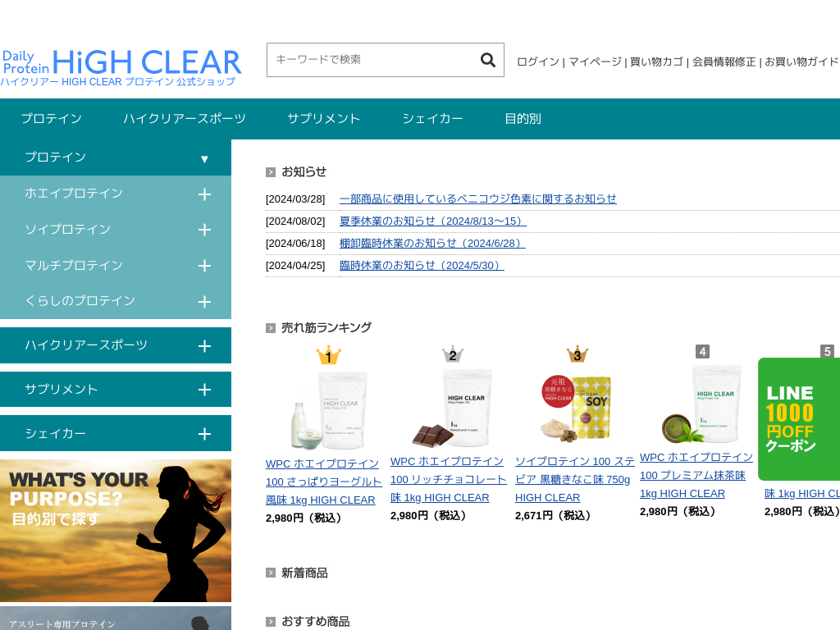Open ハイクリアースポーツ in the top navigation
This screenshot has height=630, width=840.
(x=185, y=118)
